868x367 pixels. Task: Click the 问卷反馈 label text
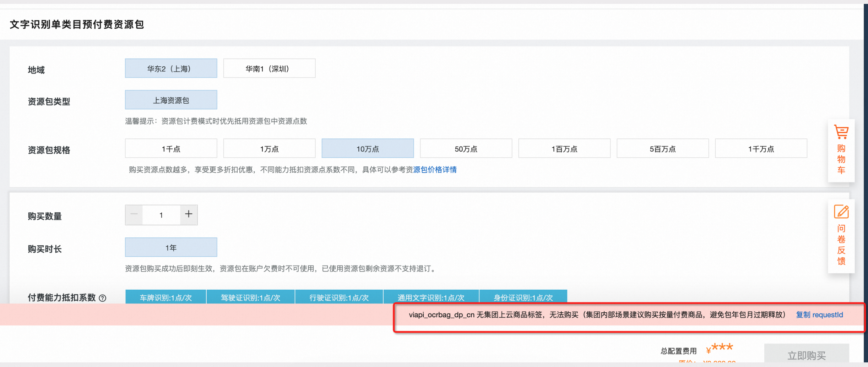(841, 245)
